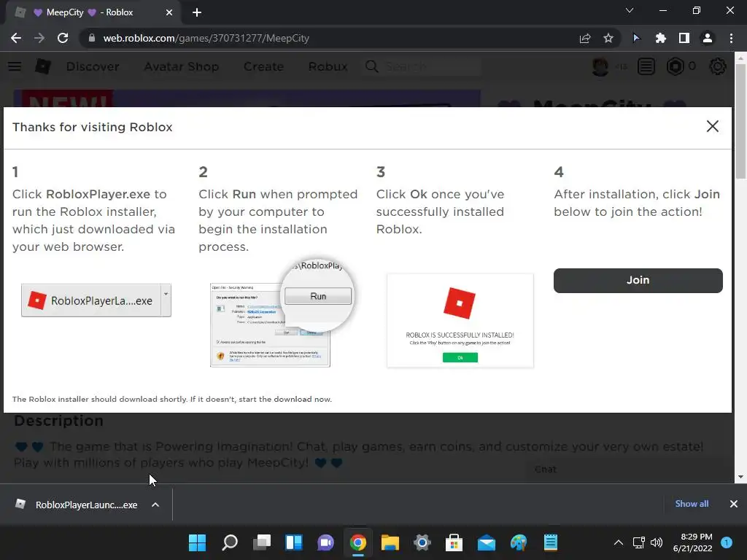
Task: Open Paint app on taskbar
Action: (519, 542)
